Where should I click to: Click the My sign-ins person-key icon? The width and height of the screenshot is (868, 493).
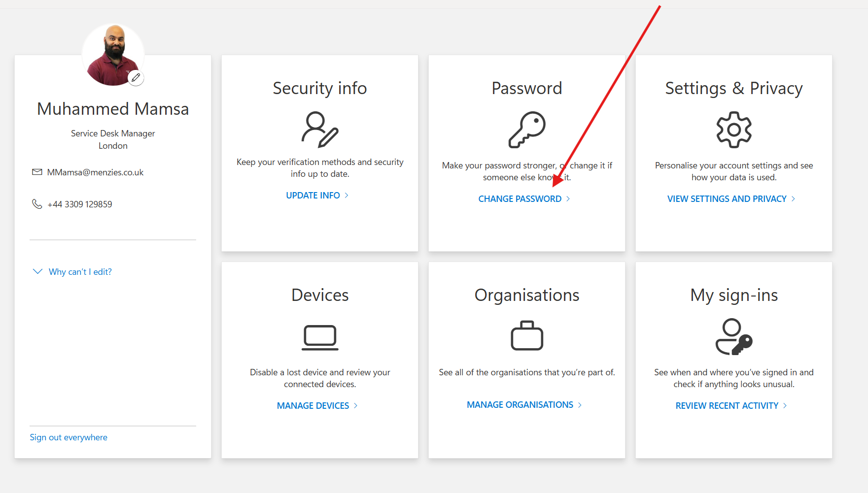[733, 337]
